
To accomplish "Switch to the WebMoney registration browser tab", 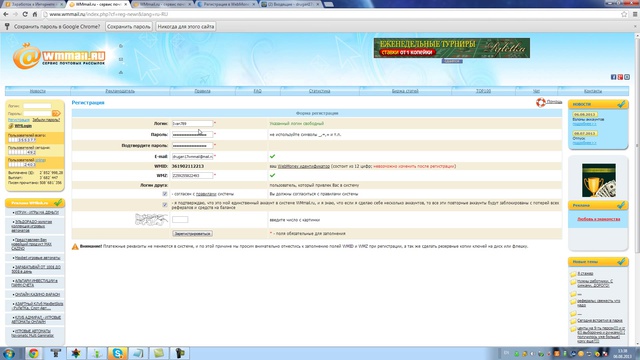I will pyautogui.click(x=227, y=4).
